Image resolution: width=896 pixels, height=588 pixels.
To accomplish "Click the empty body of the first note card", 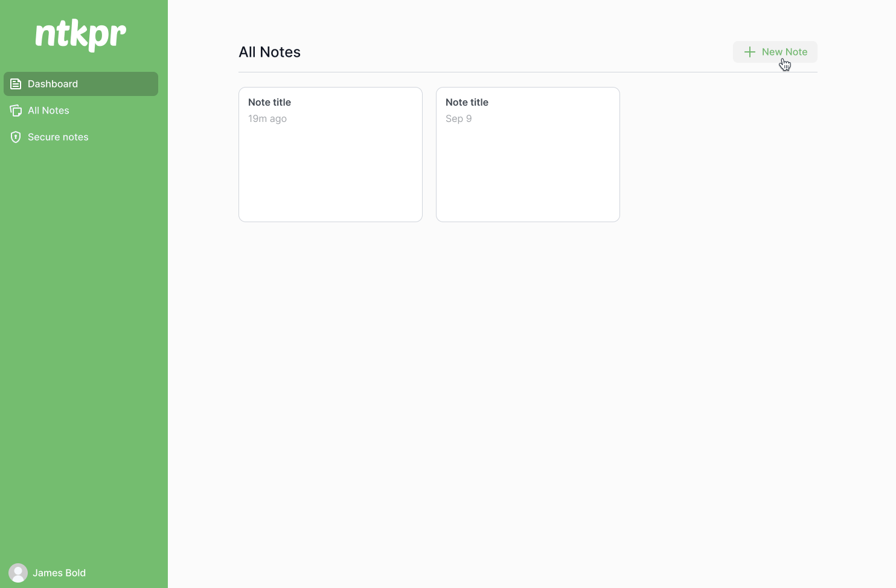I will (x=330, y=175).
